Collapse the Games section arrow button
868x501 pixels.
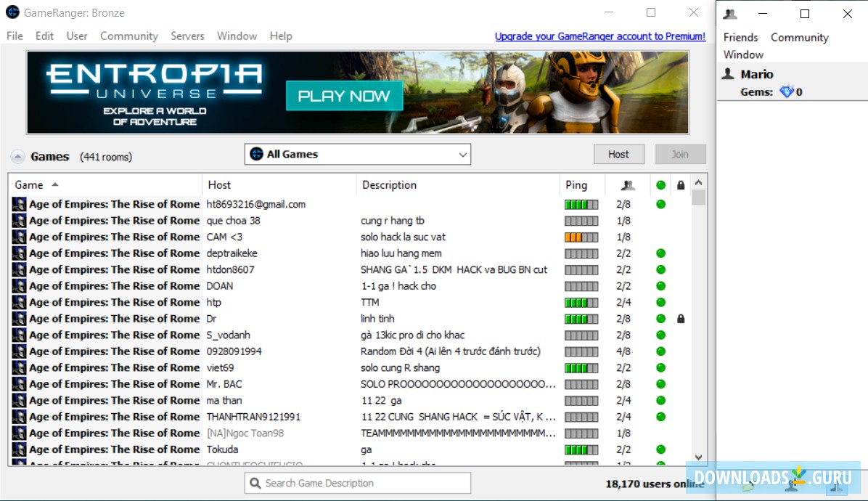[17, 157]
